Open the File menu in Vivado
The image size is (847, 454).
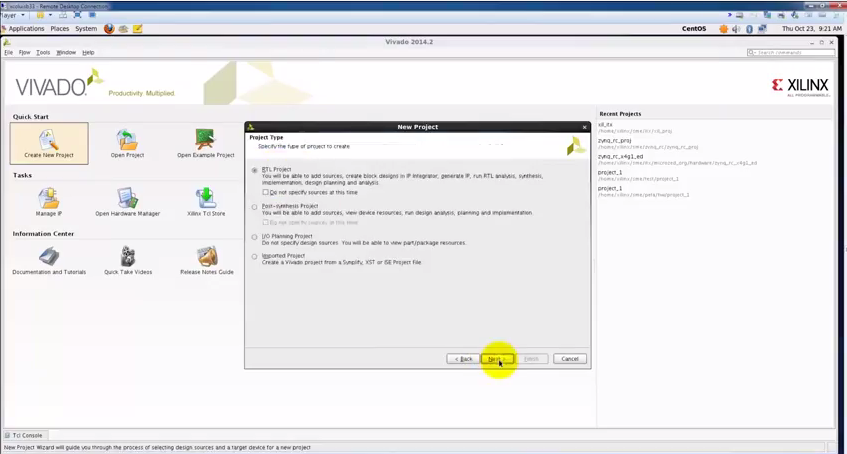pos(8,52)
